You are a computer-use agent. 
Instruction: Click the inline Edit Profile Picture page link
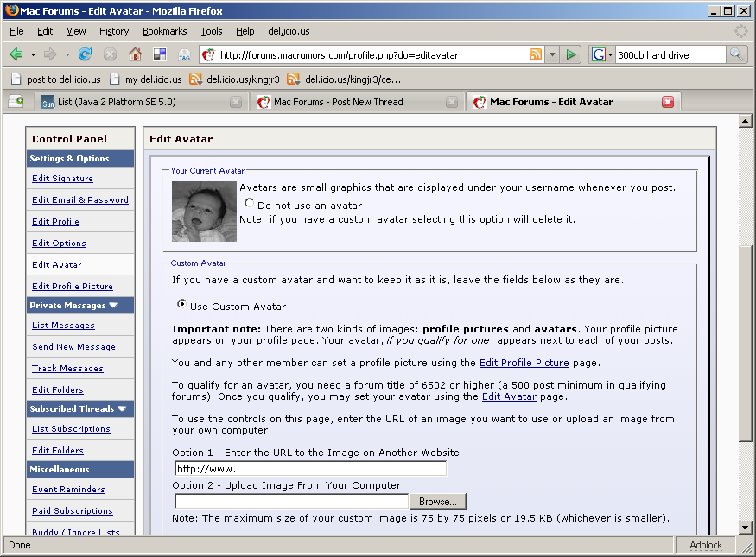[x=524, y=363]
